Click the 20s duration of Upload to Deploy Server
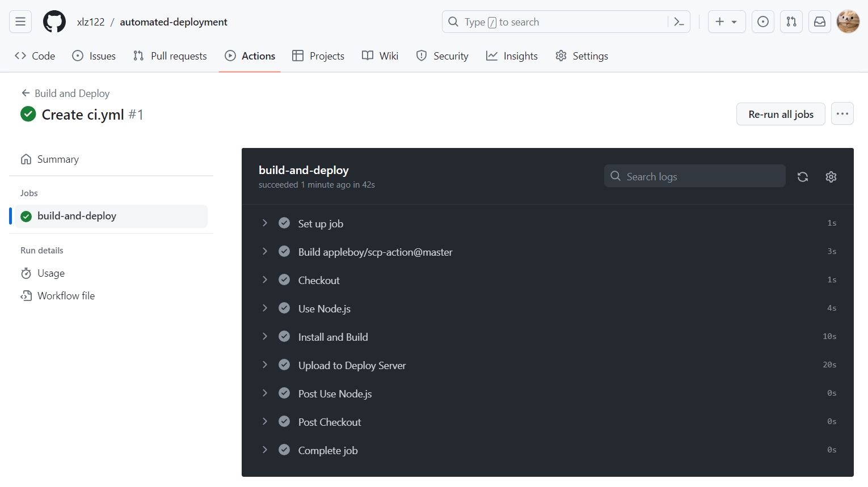The width and height of the screenshot is (868, 487). pos(829,365)
